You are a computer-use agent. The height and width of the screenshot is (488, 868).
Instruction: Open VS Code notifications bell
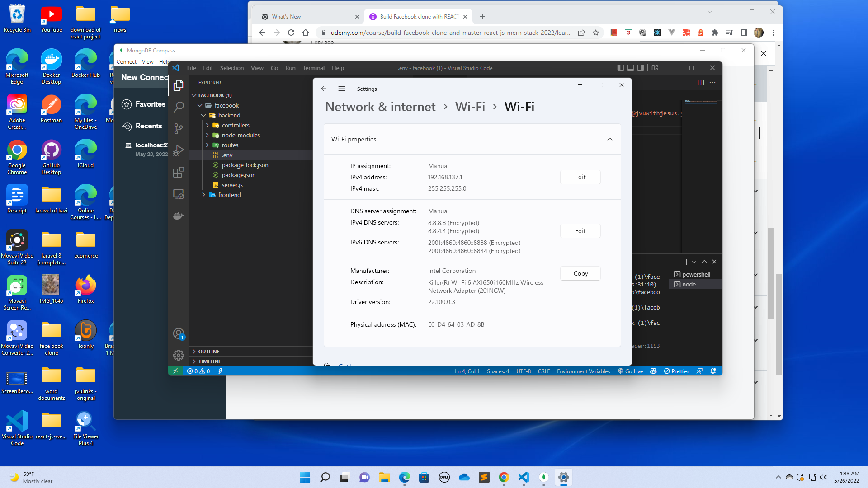pos(713,371)
